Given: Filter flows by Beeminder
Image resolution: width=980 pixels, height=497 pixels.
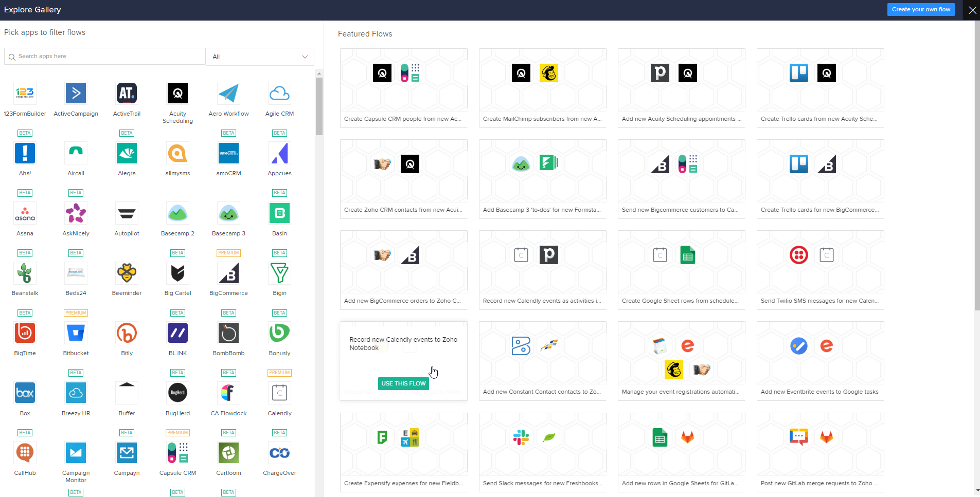Looking at the screenshot, I should [127, 273].
